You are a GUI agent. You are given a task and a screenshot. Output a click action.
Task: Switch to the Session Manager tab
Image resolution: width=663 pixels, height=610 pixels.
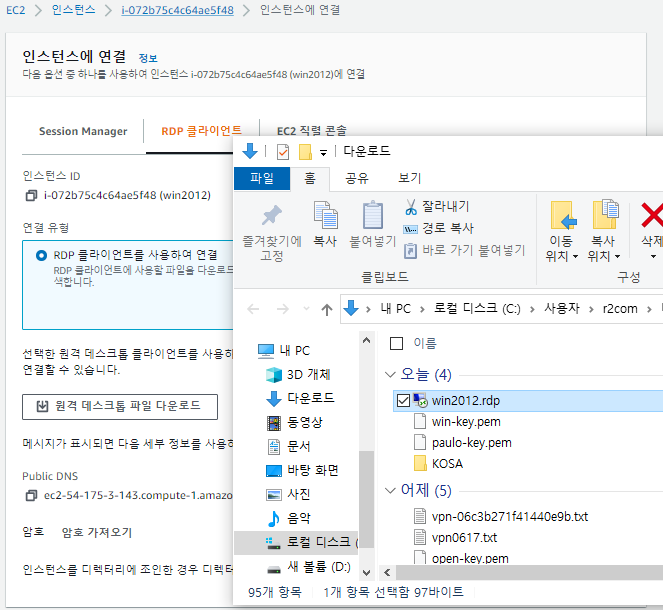click(x=83, y=131)
